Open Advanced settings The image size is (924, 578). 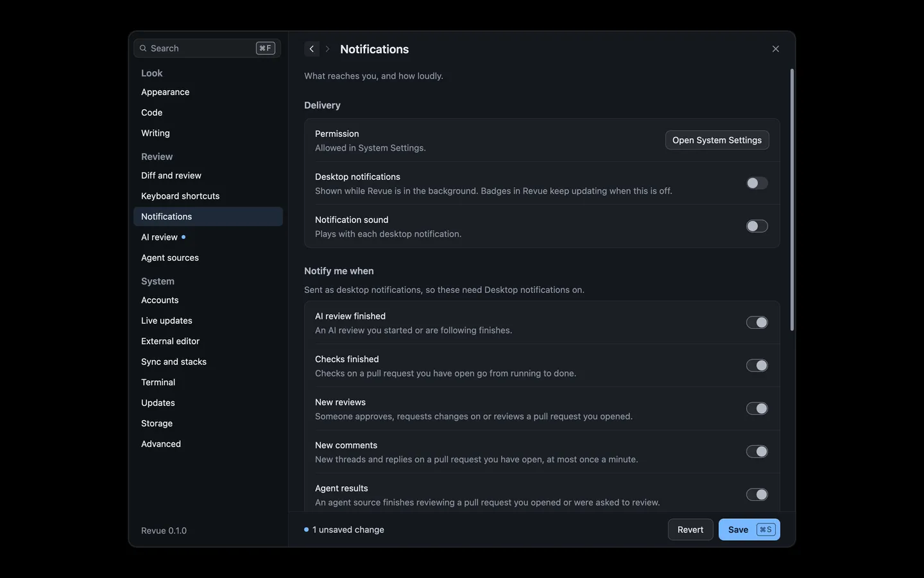[208, 444]
